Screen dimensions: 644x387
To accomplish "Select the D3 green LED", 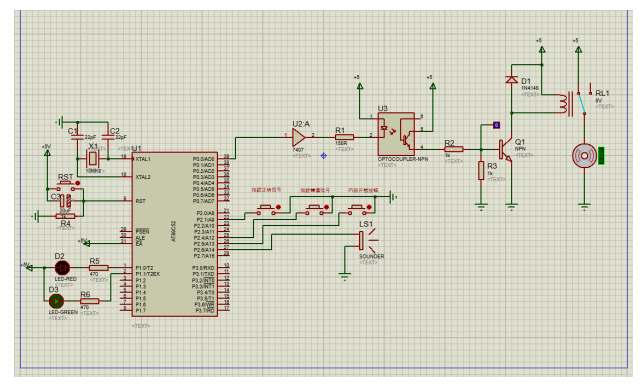I will point(56,301).
